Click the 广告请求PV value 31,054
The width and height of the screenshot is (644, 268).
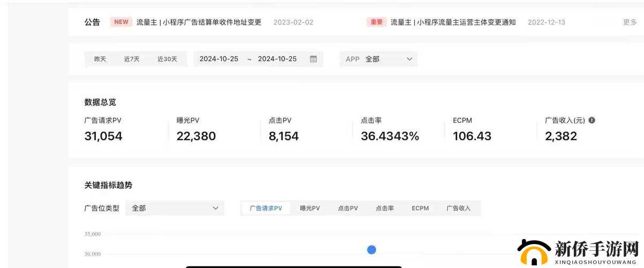(103, 136)
